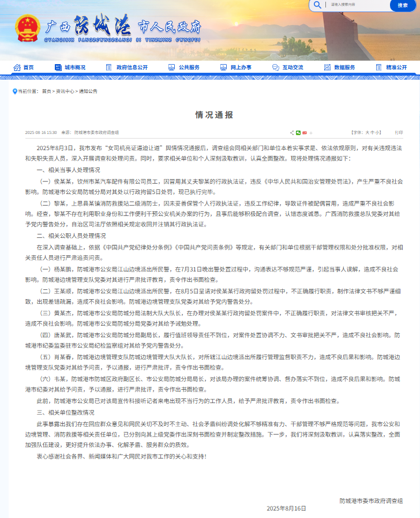Click the home icon beside 首页

point(17,68)
